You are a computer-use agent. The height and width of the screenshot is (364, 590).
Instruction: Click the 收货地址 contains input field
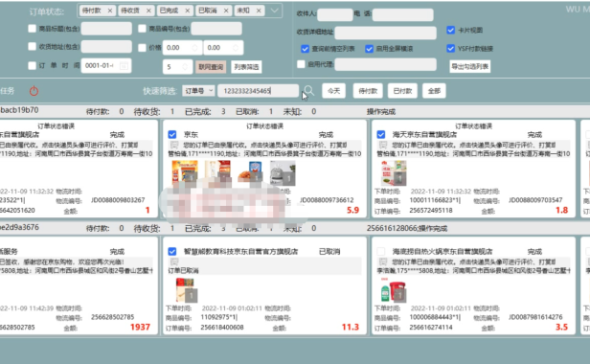click(x=106, y=47)
